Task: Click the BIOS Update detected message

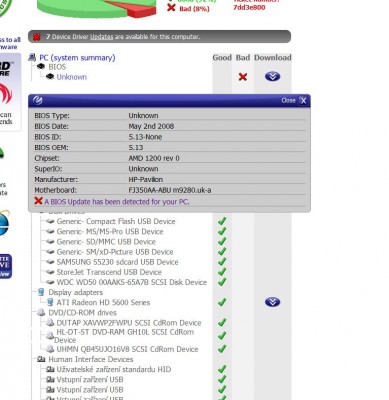Action: (x=117, y=202)
